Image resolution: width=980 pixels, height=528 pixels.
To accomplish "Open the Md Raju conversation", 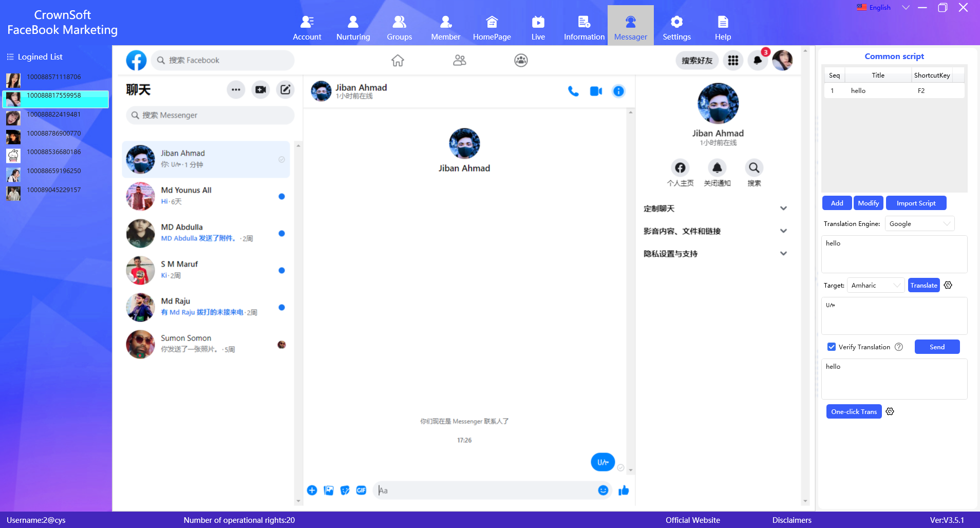I will tap(206, 307).
